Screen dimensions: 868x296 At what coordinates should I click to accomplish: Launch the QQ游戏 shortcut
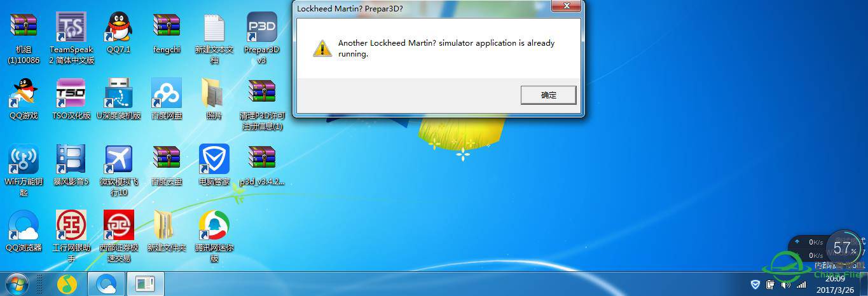click(24, 99)
